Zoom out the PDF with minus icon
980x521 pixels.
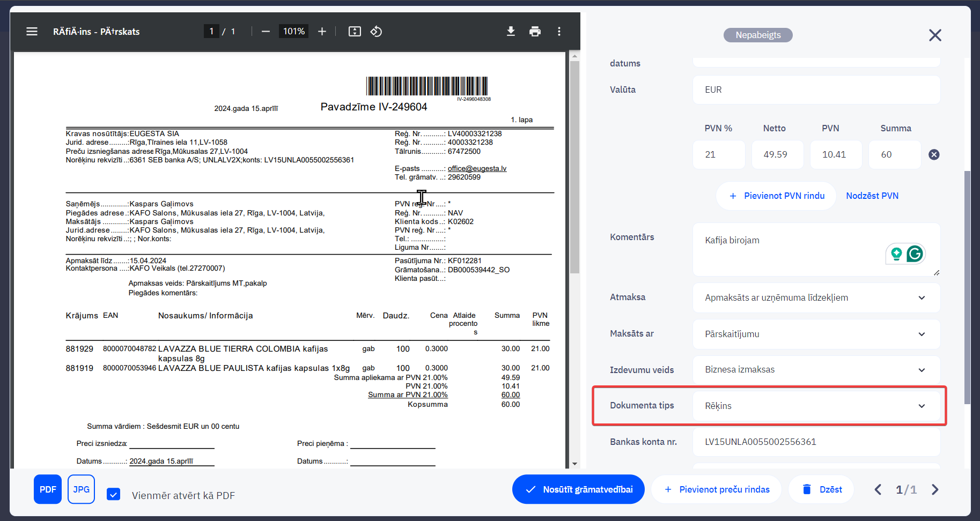(266, 32)
